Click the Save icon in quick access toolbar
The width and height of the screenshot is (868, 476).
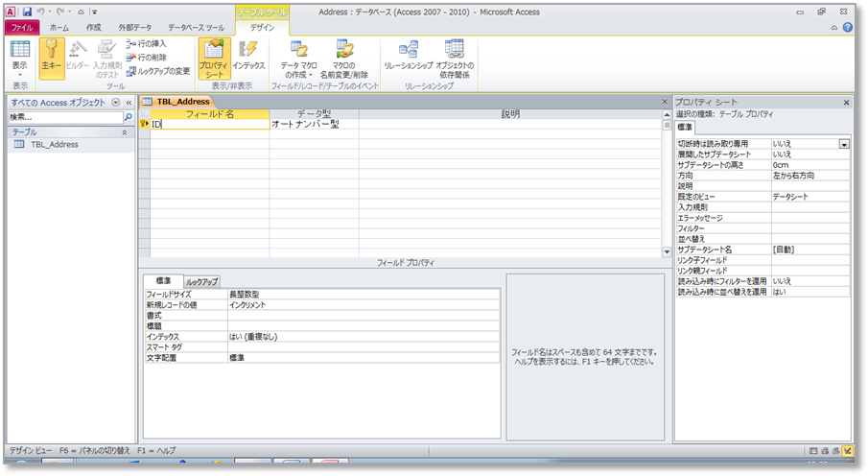click(27, 12)
